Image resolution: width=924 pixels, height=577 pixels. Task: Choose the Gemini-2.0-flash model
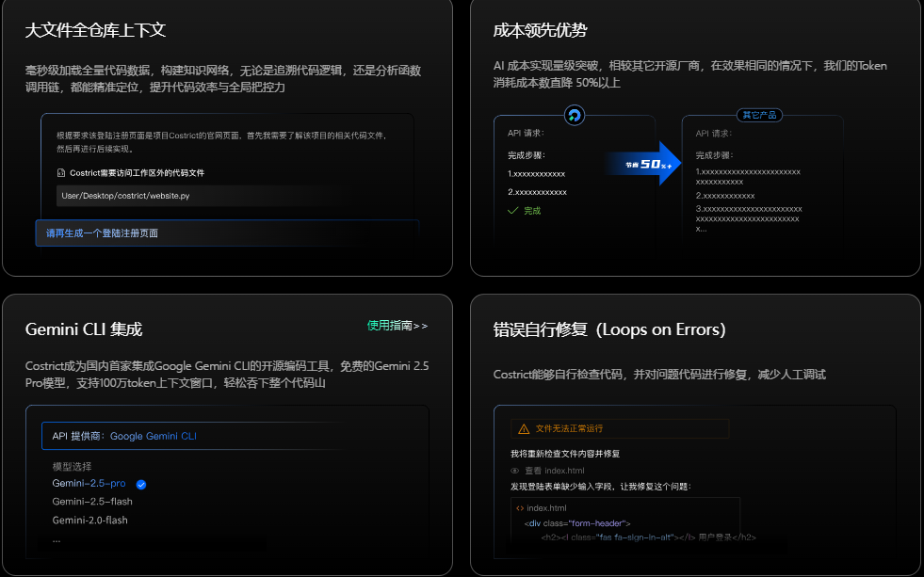click(x=90, y=521)
